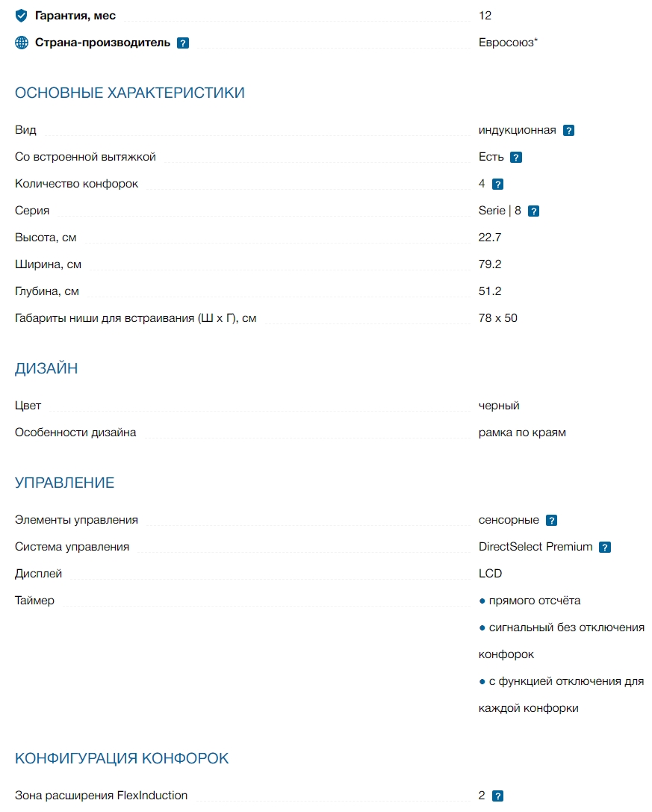Screen dimensions: 652x812
Task: Click the niche dimensions value 78 x 50
Action: [497, 318]
